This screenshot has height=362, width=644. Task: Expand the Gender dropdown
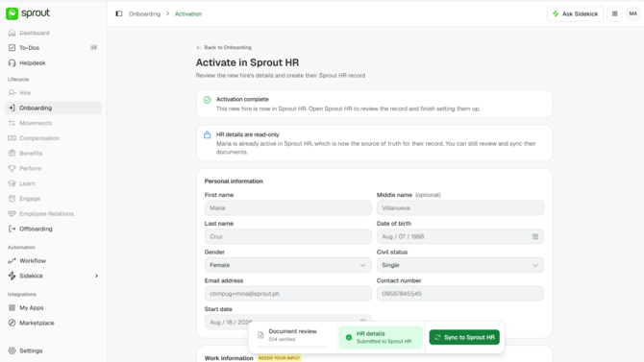click(288, 265)
